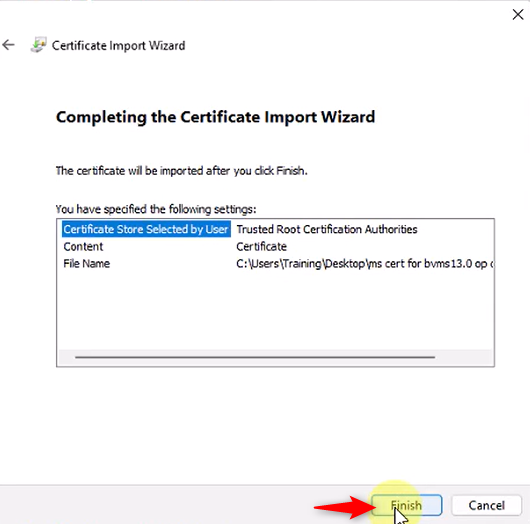This screenshot has height=524, width=530.
Task: Click the red arrow pointing at Finish
Action: [x=345, y=507]
